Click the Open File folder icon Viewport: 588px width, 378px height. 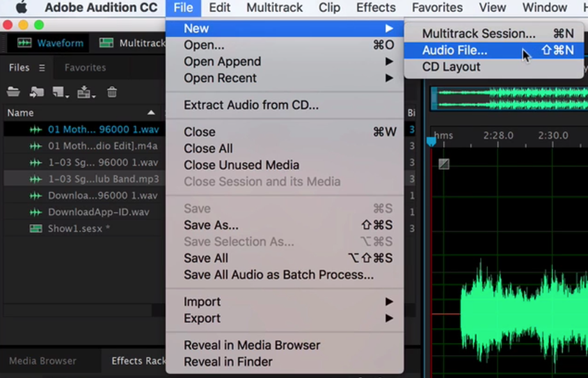tap(13, 92)
